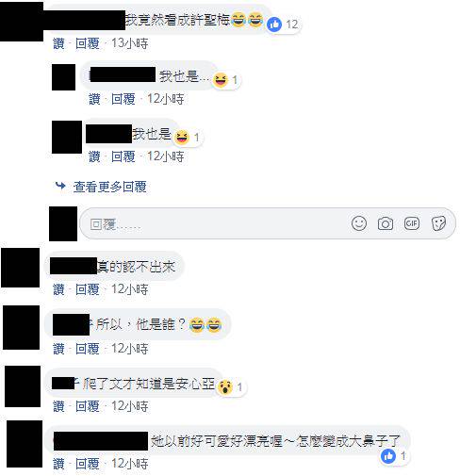460x476 pixels.
Task: Expand 查看更多回覆 replies
Action: pyautogui.click(x=110, y=187)
